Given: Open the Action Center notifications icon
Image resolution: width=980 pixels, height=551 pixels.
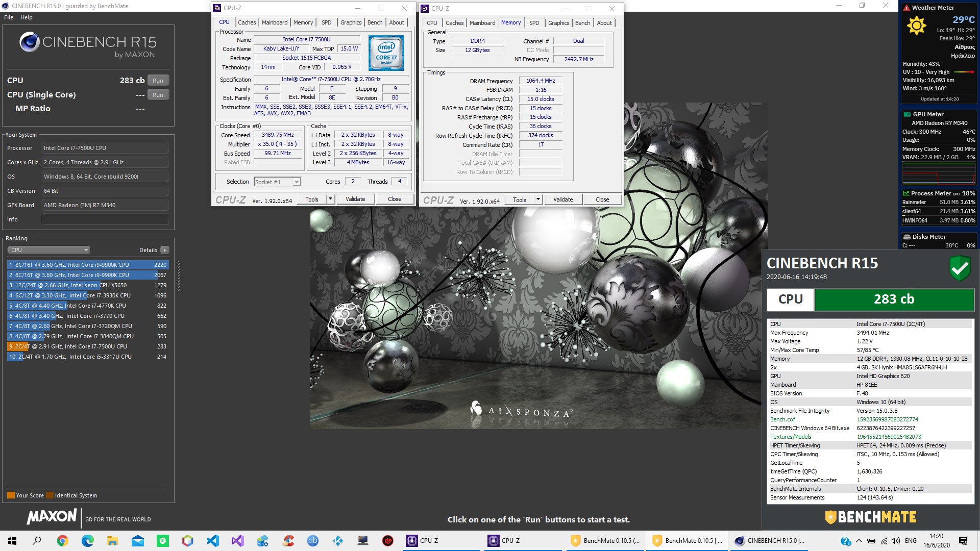Looking at the screenshot, I should tap(963, 541).
